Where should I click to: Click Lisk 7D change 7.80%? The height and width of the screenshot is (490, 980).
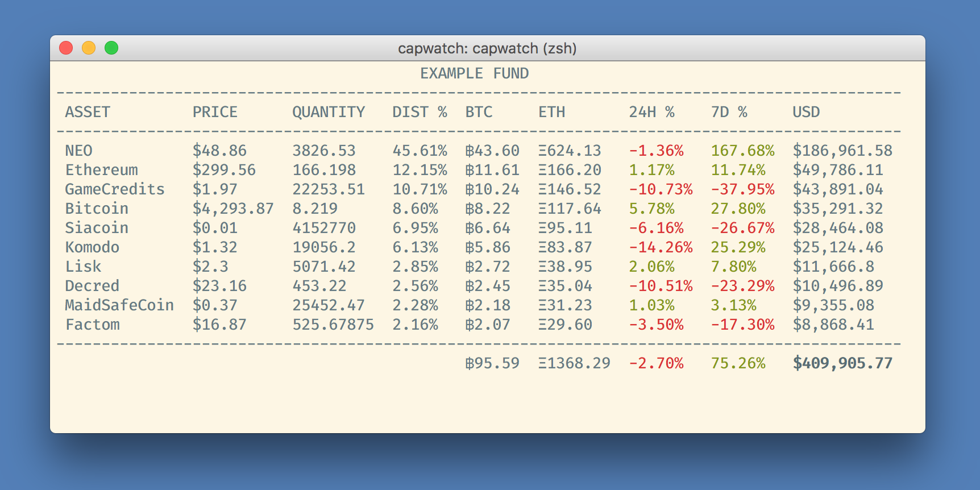[x=734, y=267]
